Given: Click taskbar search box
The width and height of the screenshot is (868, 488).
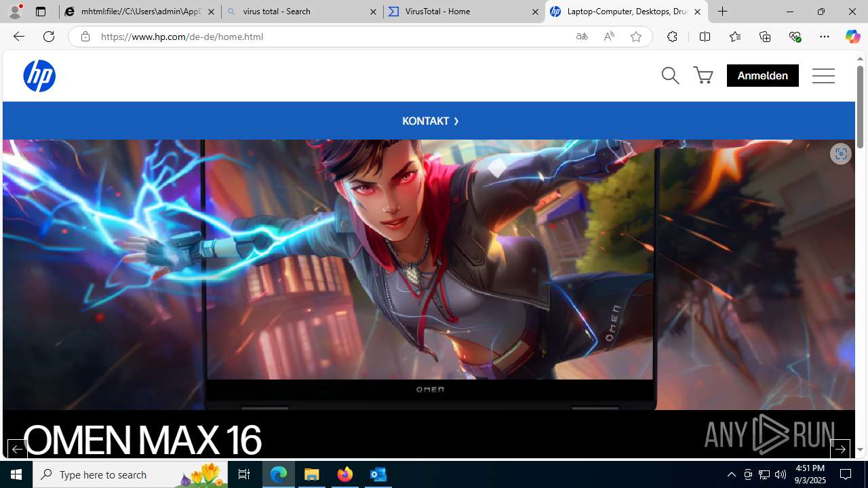Looking at the screenshot, I should point(130,474).
